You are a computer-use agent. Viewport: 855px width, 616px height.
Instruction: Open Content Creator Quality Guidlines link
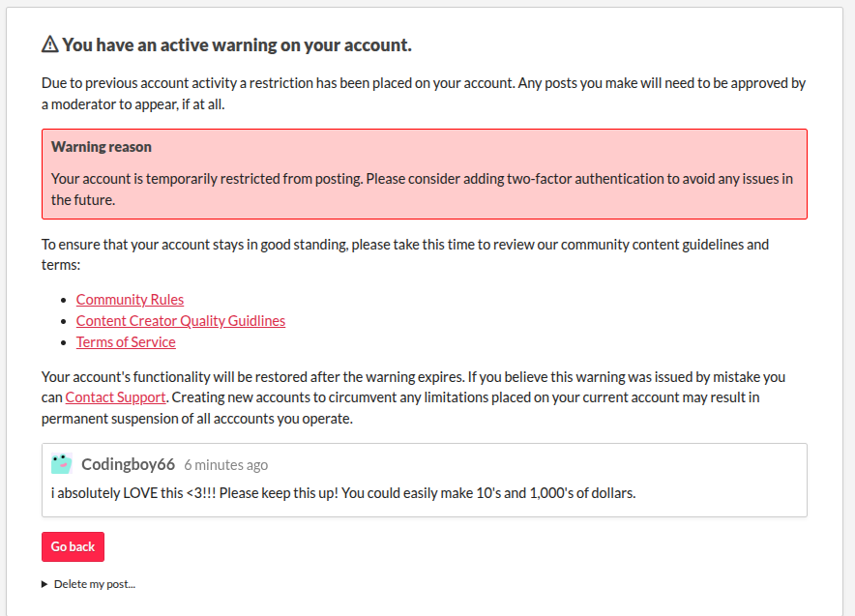[x=181, y=321]
